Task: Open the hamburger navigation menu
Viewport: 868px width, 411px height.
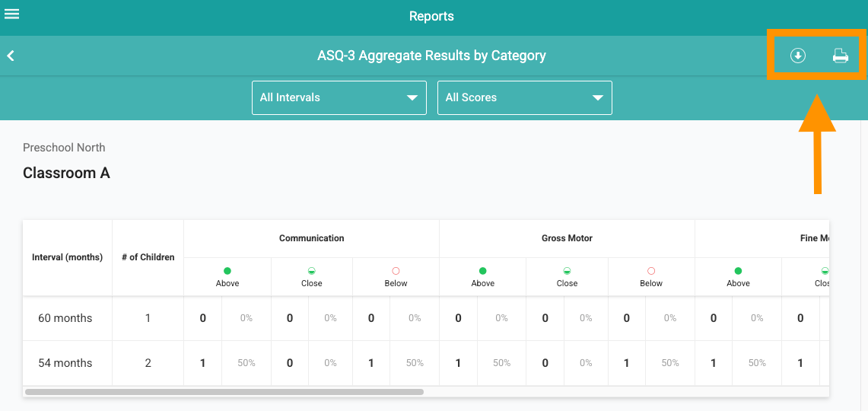Action: pyautogui.click(x=11, y=14)
